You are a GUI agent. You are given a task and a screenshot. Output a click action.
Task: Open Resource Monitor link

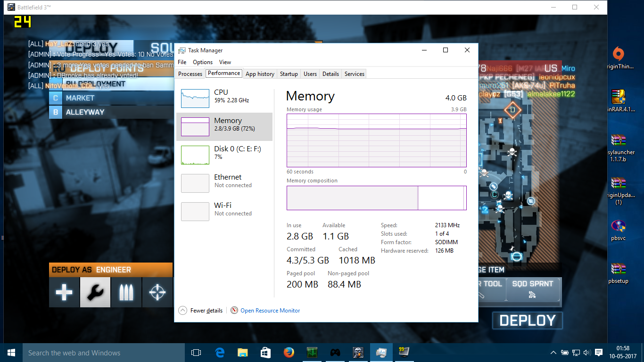click(x=270, y=311)
